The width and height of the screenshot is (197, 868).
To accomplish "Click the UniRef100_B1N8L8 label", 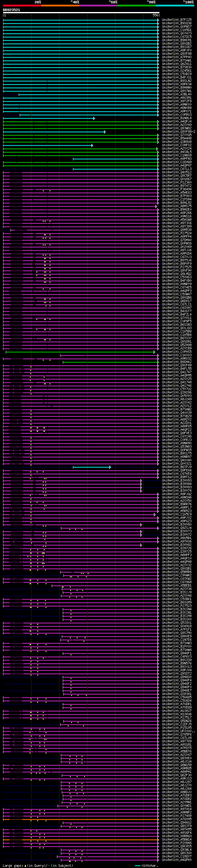I will [177, 118].
